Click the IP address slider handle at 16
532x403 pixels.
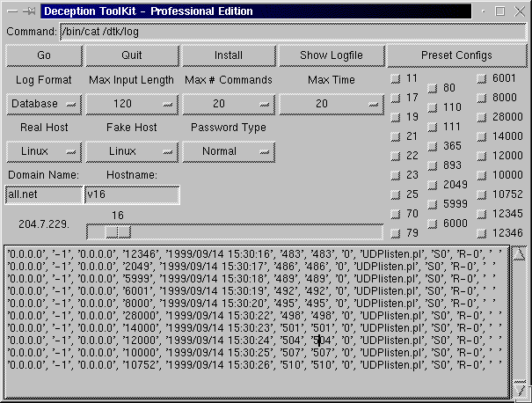pos(118,232)
